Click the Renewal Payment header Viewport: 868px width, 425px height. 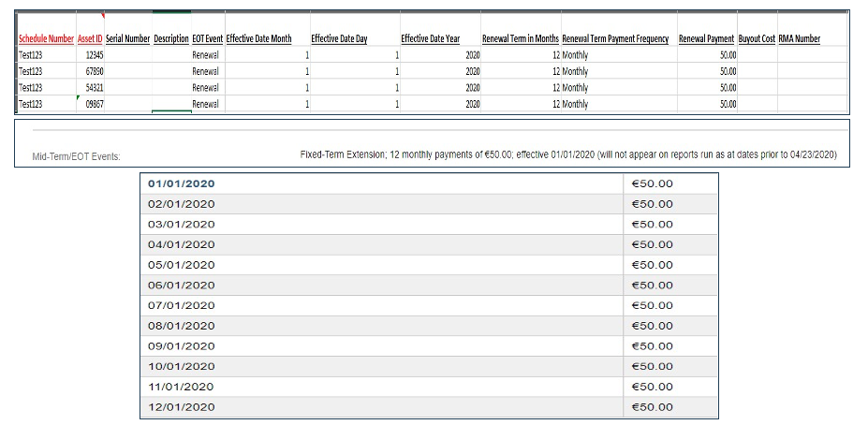706,39
